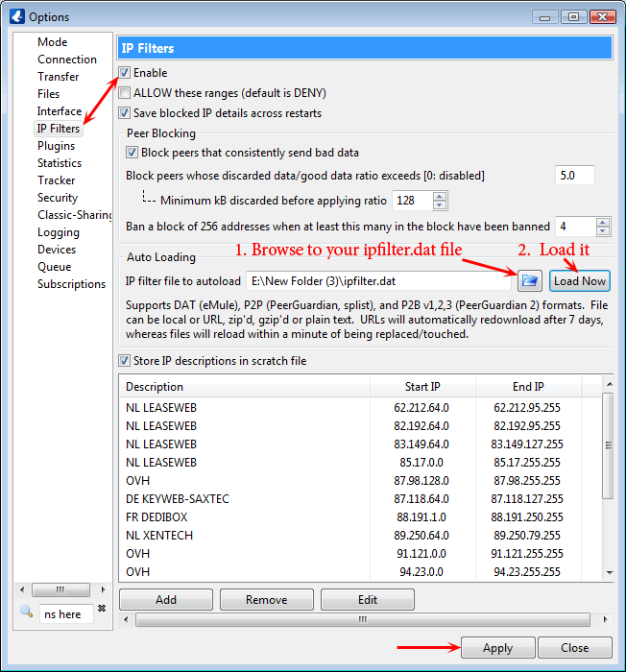Check ALLOW these ranges option
The height and width of the screenshot is (672, 626).
pos(125,93)
